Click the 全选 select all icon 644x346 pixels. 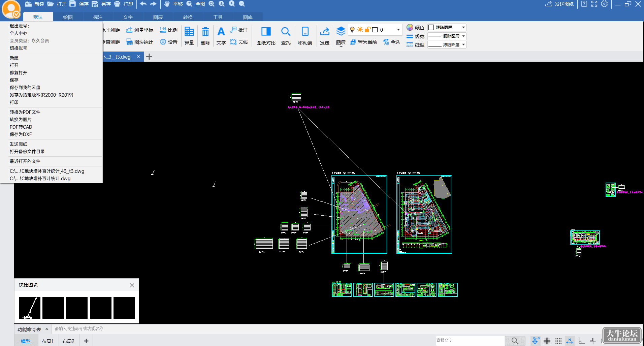[x=391, y=42]
